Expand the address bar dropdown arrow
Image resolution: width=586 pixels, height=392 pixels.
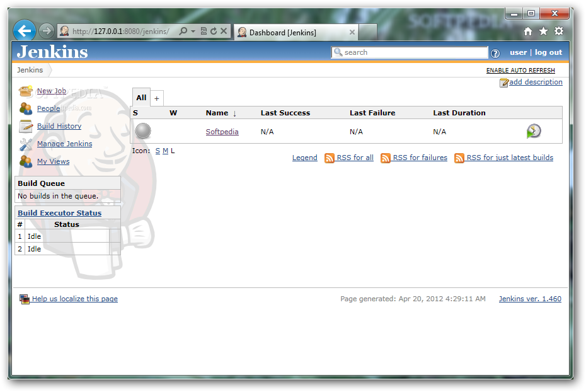pos(193,32)
